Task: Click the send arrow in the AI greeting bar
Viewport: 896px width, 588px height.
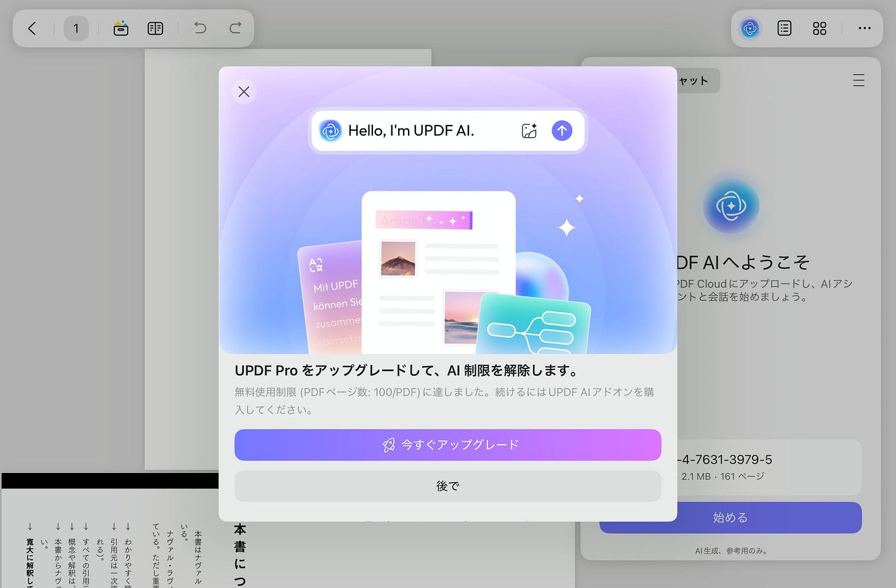Action: (x=562, y=130)
